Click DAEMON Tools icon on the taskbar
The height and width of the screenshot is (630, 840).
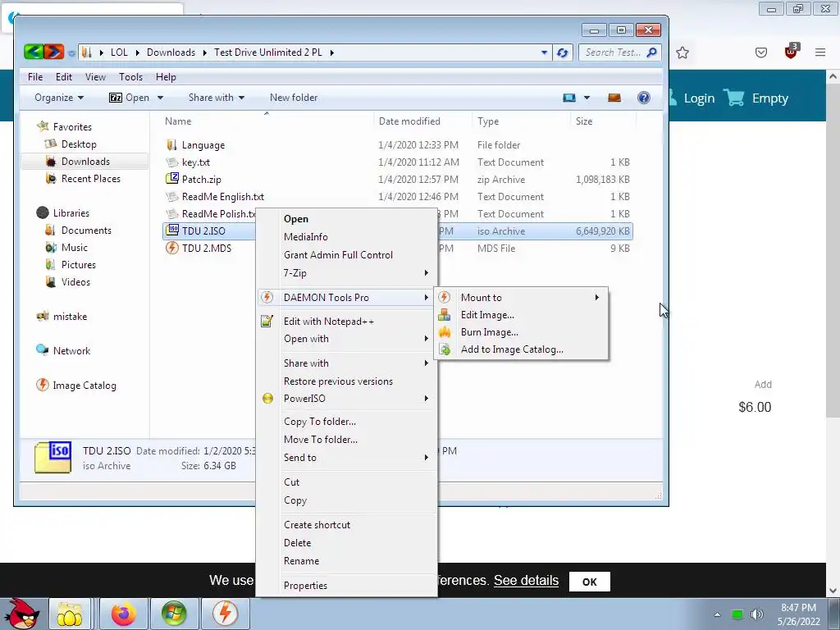(x=225, y=614)
